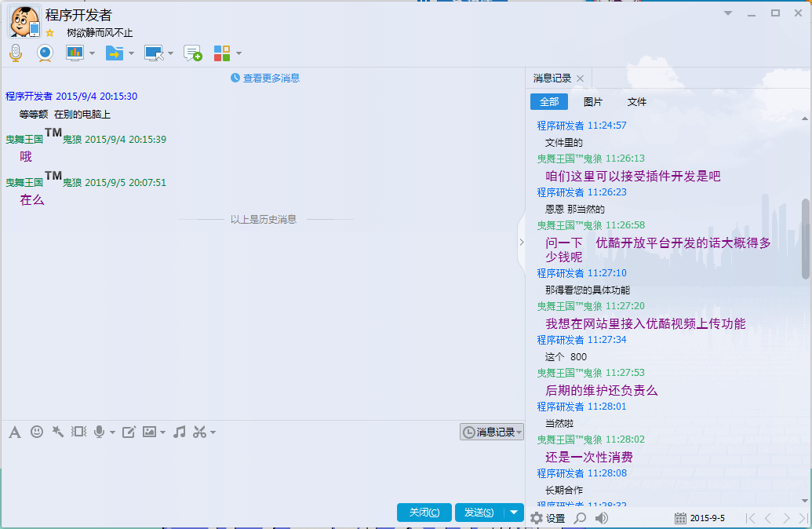Switch to the 图片 tab
The width and height of the screenshot is (812, 529).
pyautogui.click(x=593, y=101)
